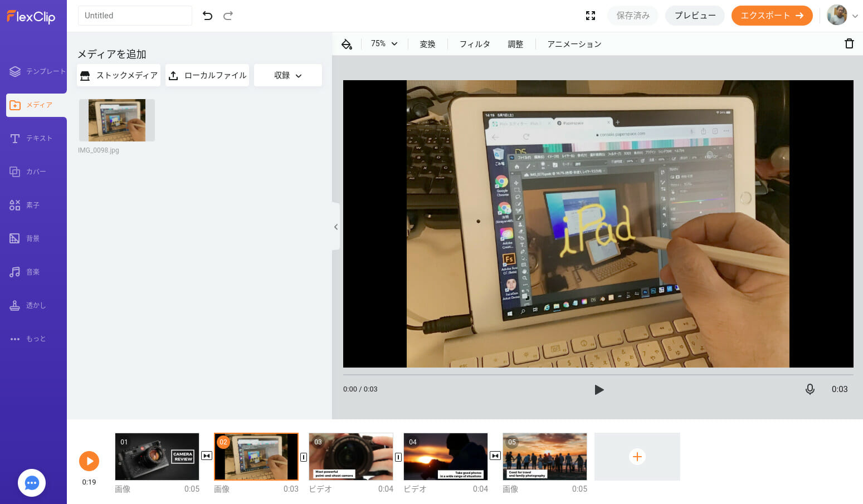Viewport: 863px width, 504px height.
Task: Open the user profile avatar
Action: pyautogui.click(x=837, y=16)
